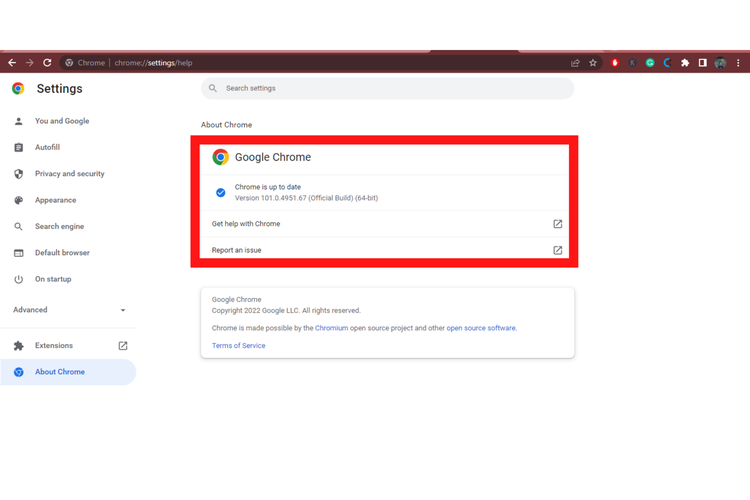
Task: Toggle the side panel icon
Action: pos(703,63)
